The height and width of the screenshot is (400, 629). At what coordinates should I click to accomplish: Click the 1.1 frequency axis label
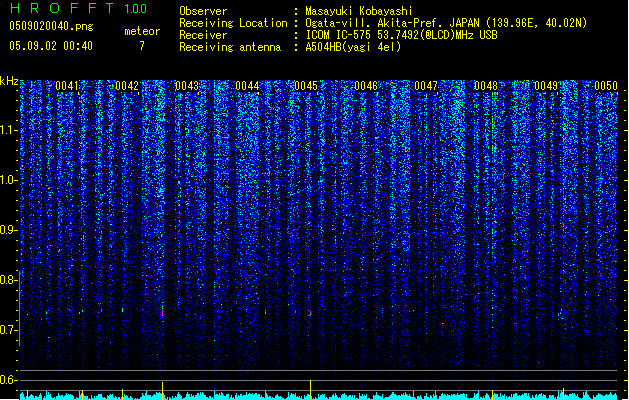tap(8, 130)
